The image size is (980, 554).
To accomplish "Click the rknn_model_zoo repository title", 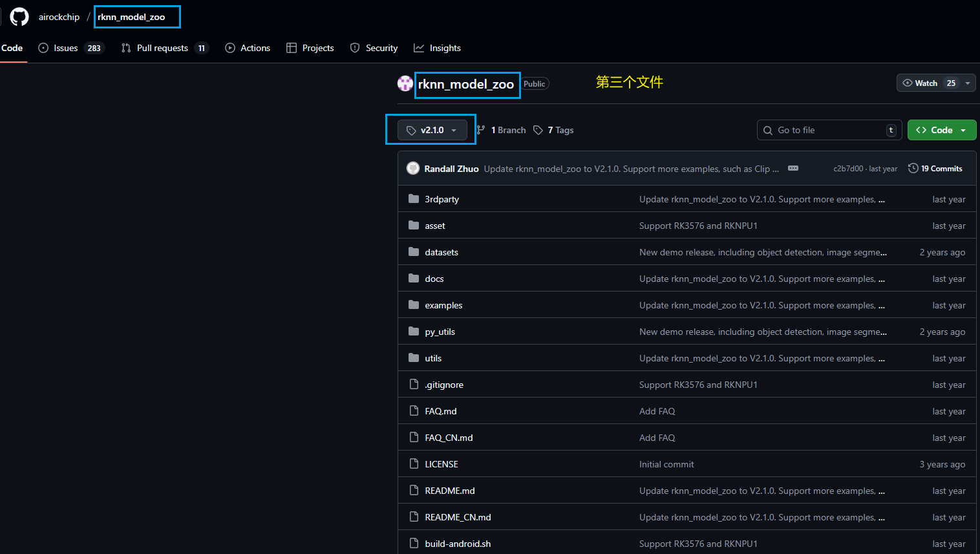I will 465,84.
